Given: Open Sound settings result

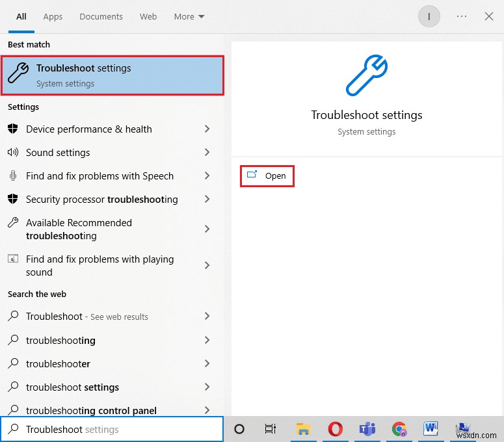Looking at the screenshot, I should coord(112,153).
